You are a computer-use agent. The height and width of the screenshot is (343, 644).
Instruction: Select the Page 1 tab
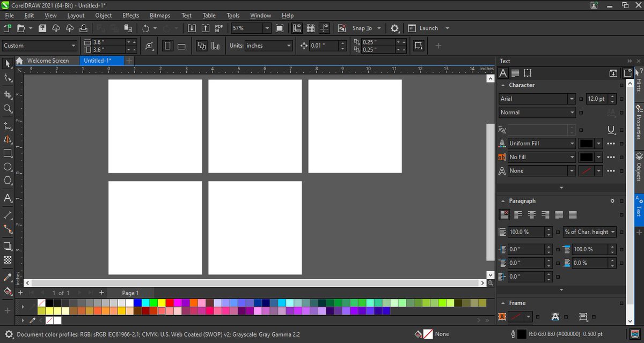tap(130, 293)
